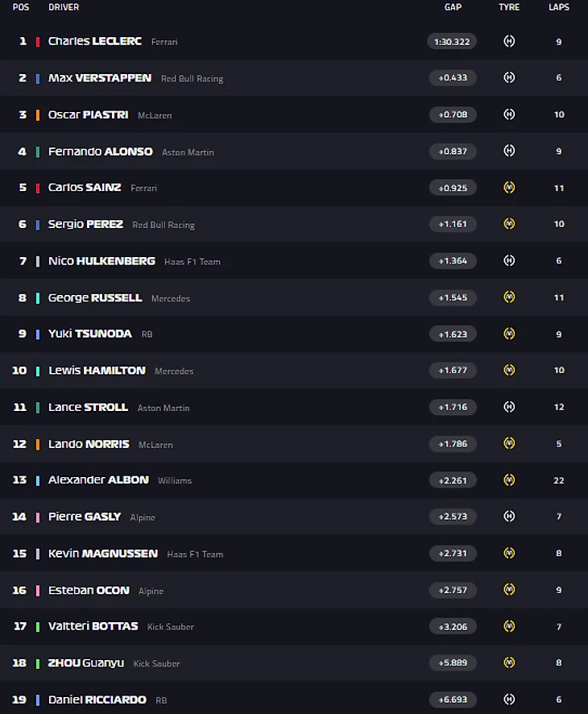Click the LAPS column header
The image size is (588, 714).
coord(559,7)
